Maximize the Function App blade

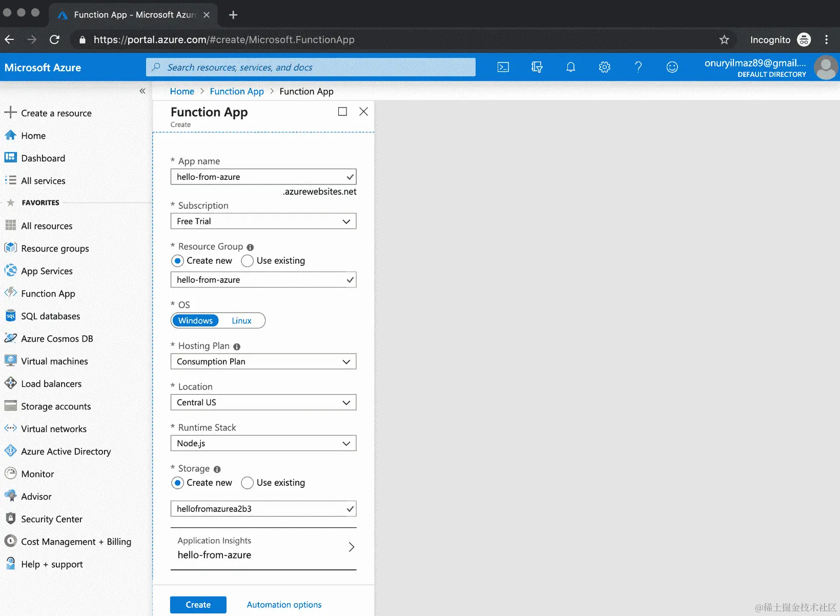point(342,112)
